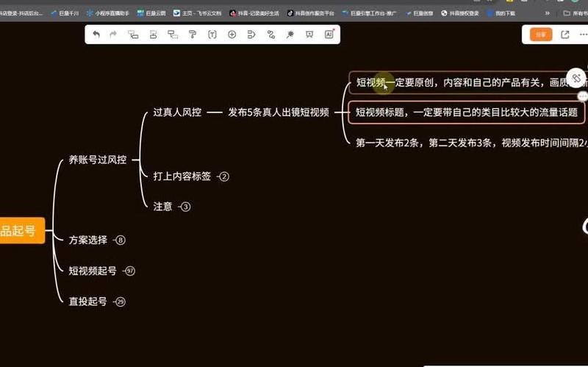Open the 我的下载 bookmark

click(501, 13)
